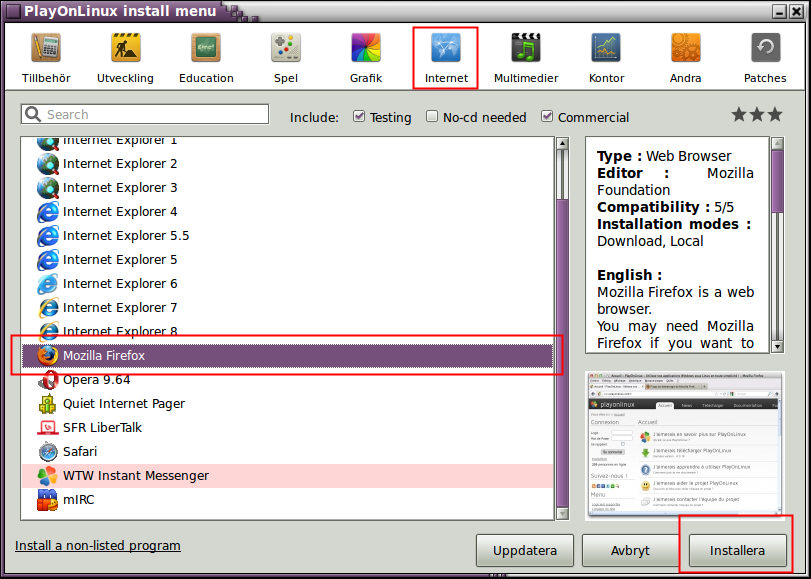This screenshot has height=579, width=811.
Task: Select Opera 9.64 list entry text
Action: coord(97,380)
